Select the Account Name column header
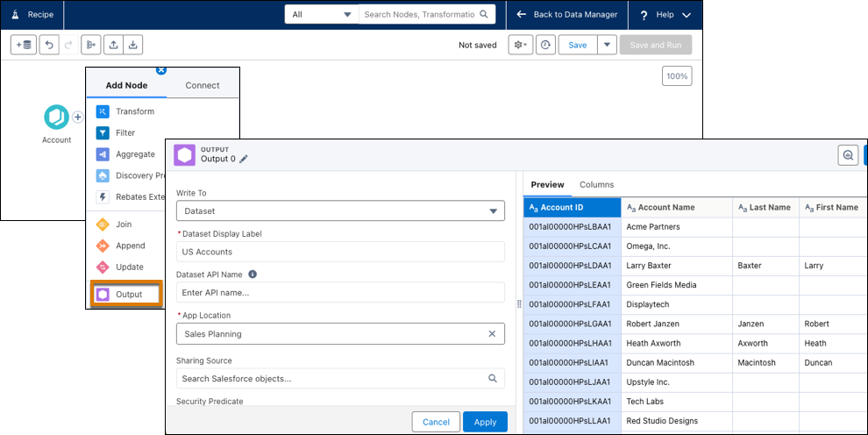 coord(677,208)
